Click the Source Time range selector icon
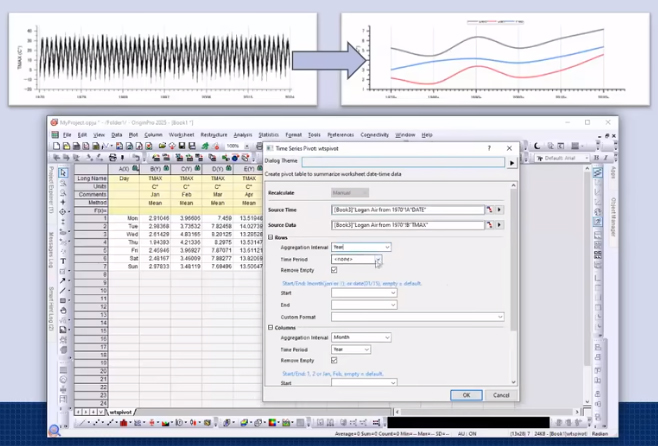 490,210
